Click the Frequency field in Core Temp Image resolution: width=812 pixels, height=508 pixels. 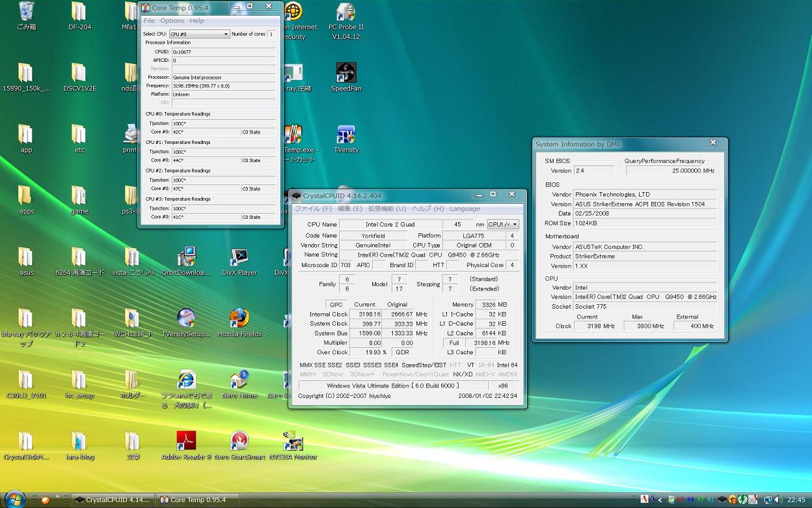pyautogui.click(x=223, y=86)
